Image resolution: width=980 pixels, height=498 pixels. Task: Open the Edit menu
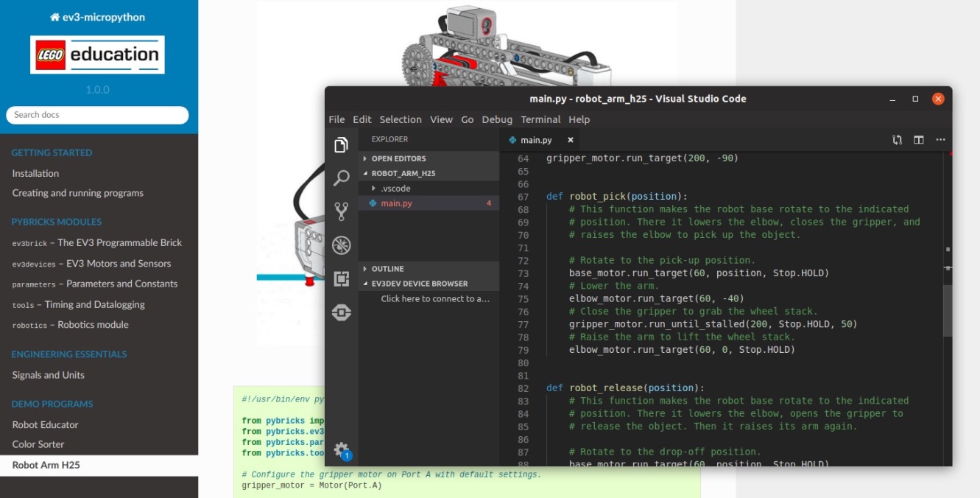[x=362, y=119]
